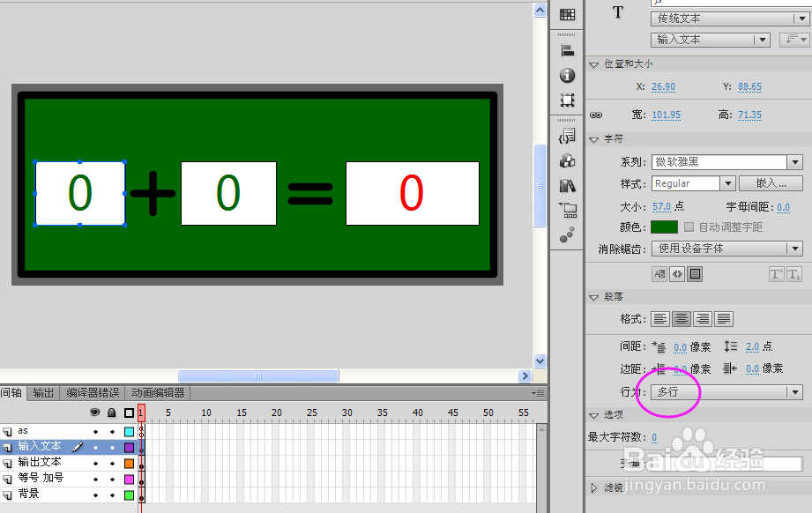Enable the 自动调整字距 checkbox
This screenshot has width=812, height=513.
691,227
